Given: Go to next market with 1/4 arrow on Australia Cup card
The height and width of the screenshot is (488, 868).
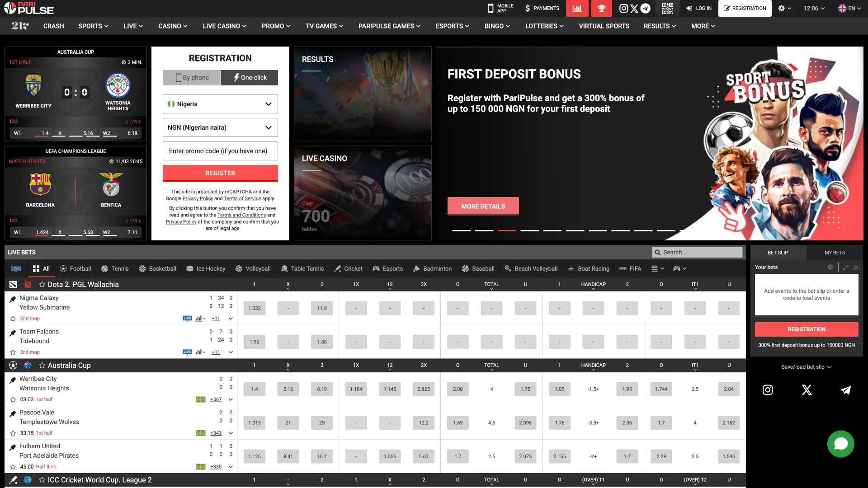Looking at the screenshot, I should pos(140,122).
